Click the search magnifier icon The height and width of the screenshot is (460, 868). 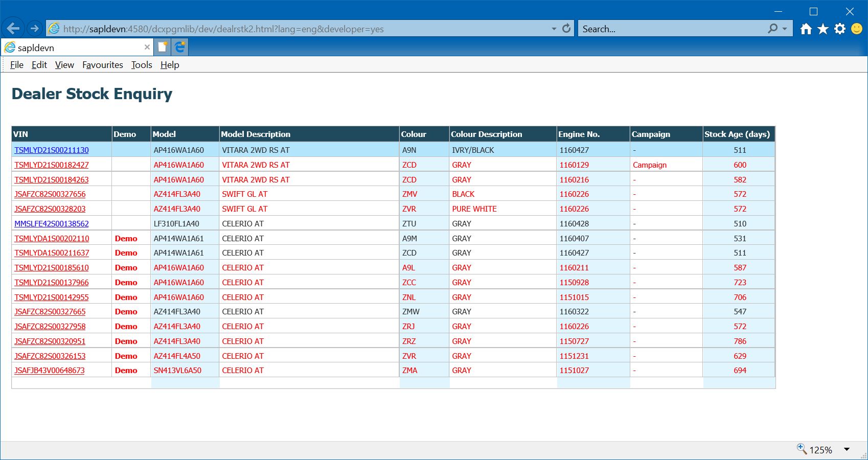point(772,29)
